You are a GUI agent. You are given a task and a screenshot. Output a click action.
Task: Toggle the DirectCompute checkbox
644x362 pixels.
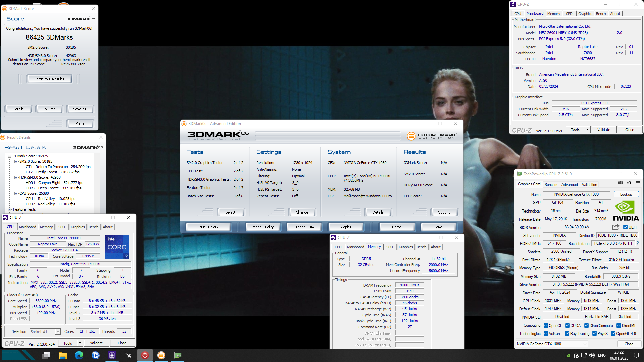(586, 326)
